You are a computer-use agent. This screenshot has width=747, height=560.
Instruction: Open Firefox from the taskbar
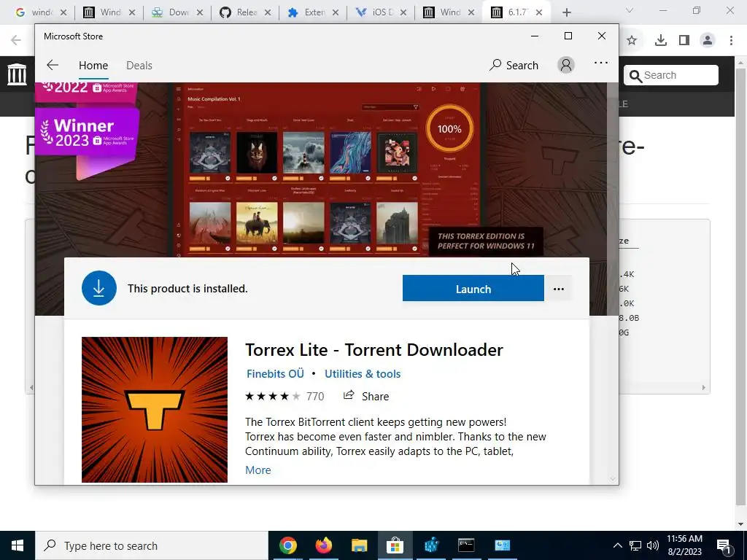click(x=323, y=545)
